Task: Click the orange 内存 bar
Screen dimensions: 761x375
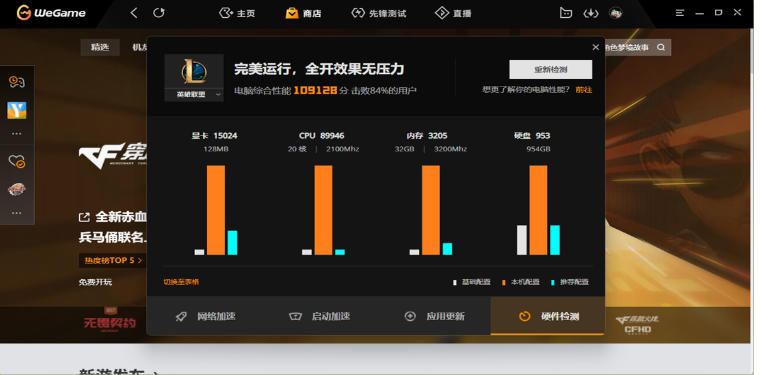Action: (431, 210)
